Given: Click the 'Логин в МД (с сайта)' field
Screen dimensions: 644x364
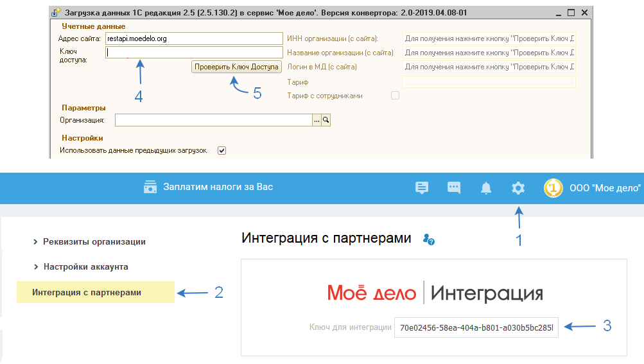Looking at the screenshot, I should click(489, 67).
